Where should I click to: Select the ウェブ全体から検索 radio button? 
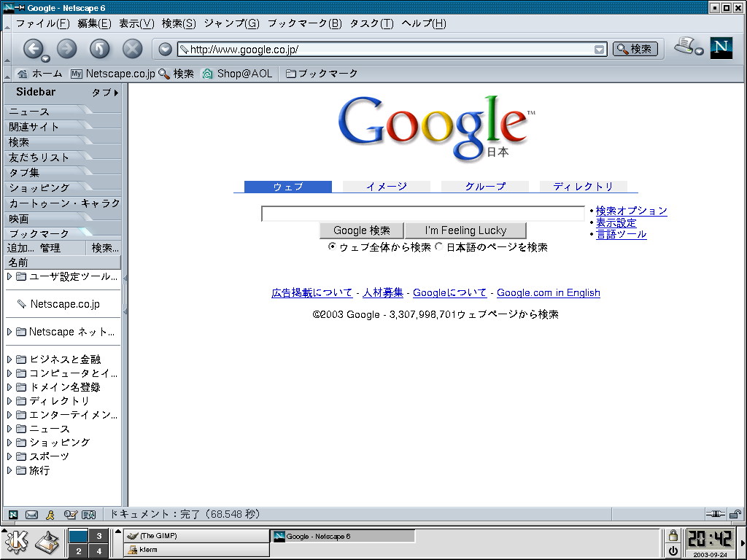(332, 246)
